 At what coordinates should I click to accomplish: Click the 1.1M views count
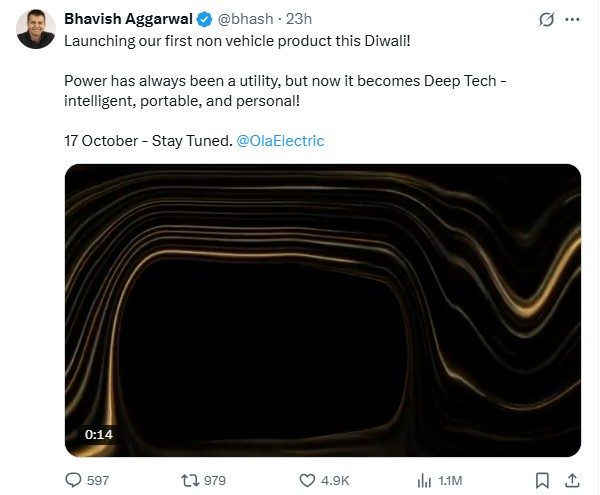point(452,480)
